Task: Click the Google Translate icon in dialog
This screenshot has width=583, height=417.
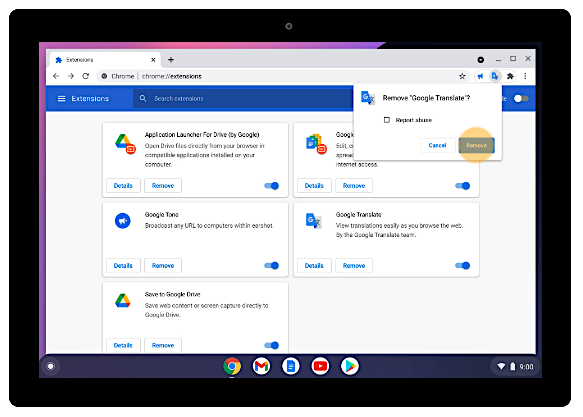Action: pos(368,98)
